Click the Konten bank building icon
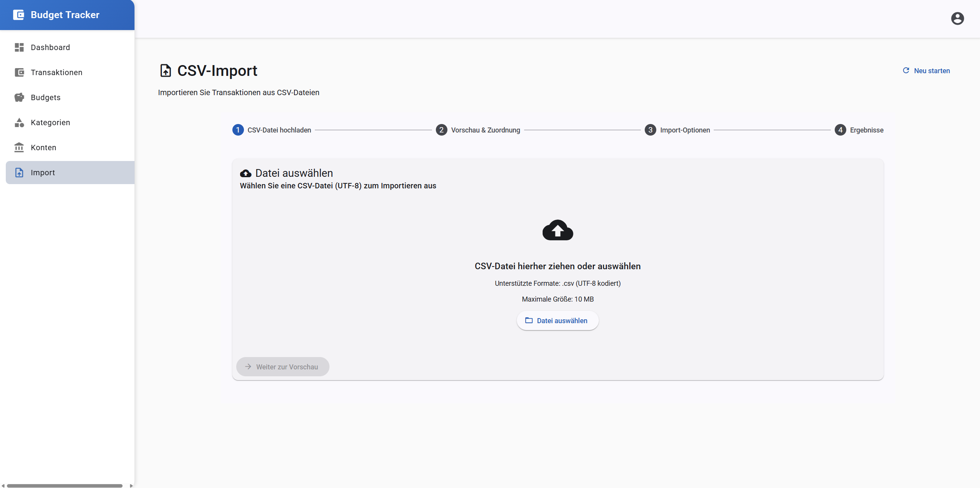This screenshot has width=980, height=488. tap(19, 148)
